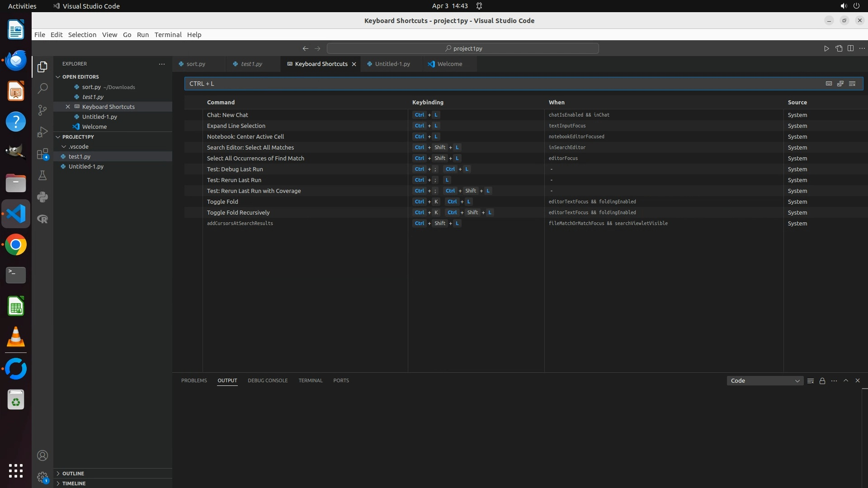868x488 pixels.
Task: Expand the OUTLINE section
Action: (x=73, y=474)
